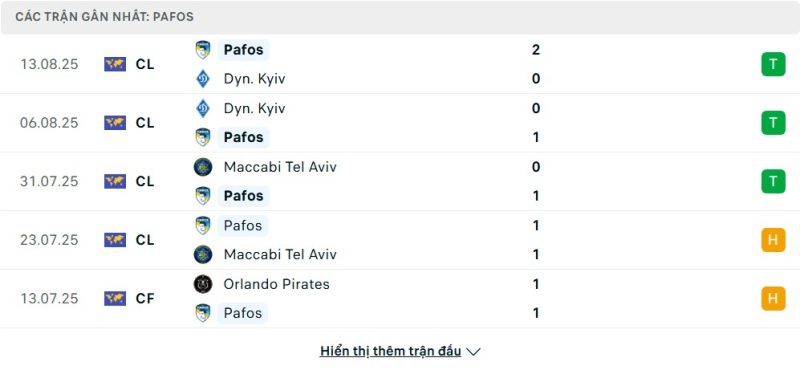
Task: Click the chevron arrow next to Hiển thị thêm trận đấu
Action: click(x=473, y=352)
